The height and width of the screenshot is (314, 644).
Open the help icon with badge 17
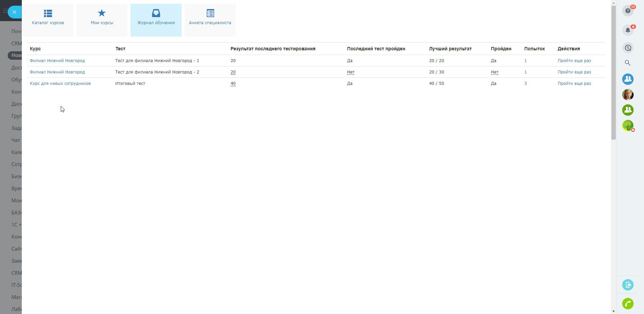click(628, 11)
